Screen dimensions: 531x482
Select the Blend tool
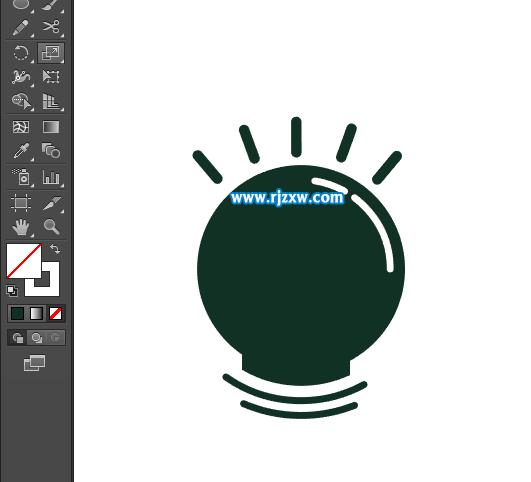pos(51,151)
